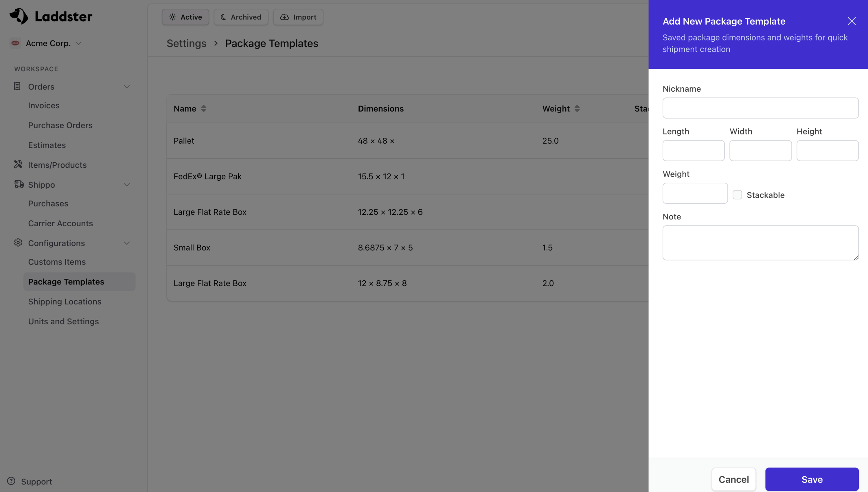This screenshot has width=868, height=492.
Task: Click the Orders clipboard icon in sidebar
Action: click(x=17, y=86)
